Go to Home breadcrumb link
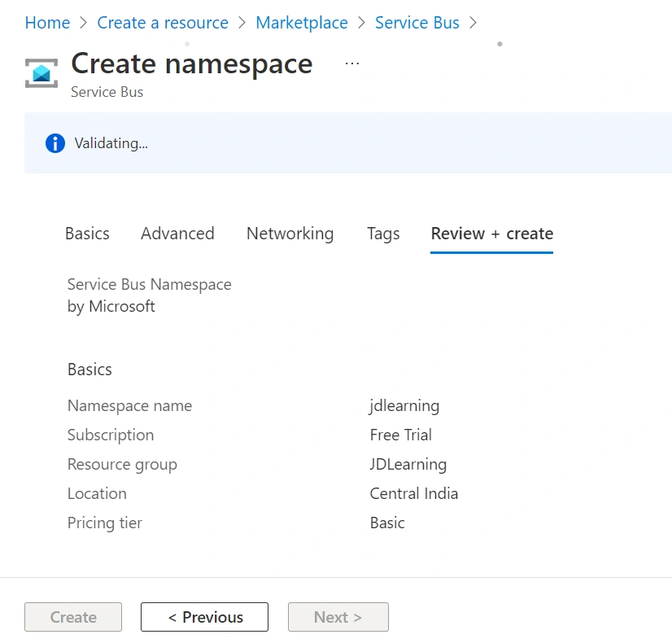 point(47,23)
